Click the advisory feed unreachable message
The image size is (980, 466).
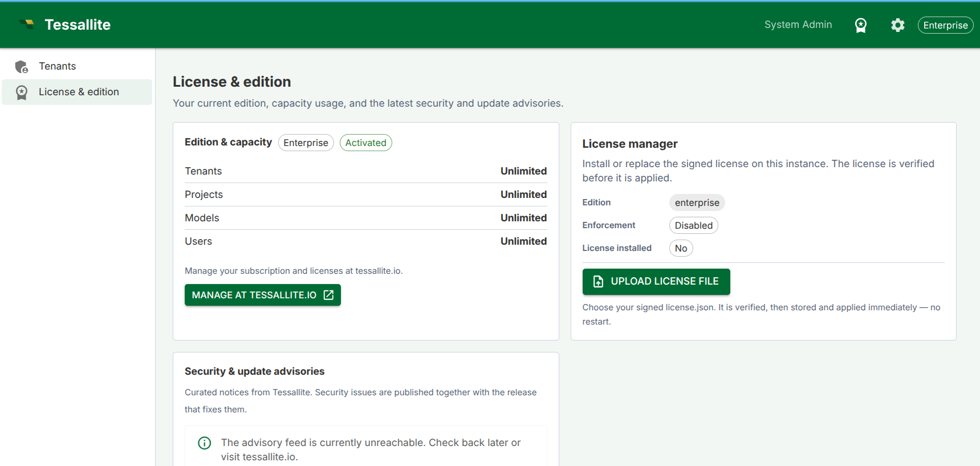[x=371, y=449]
